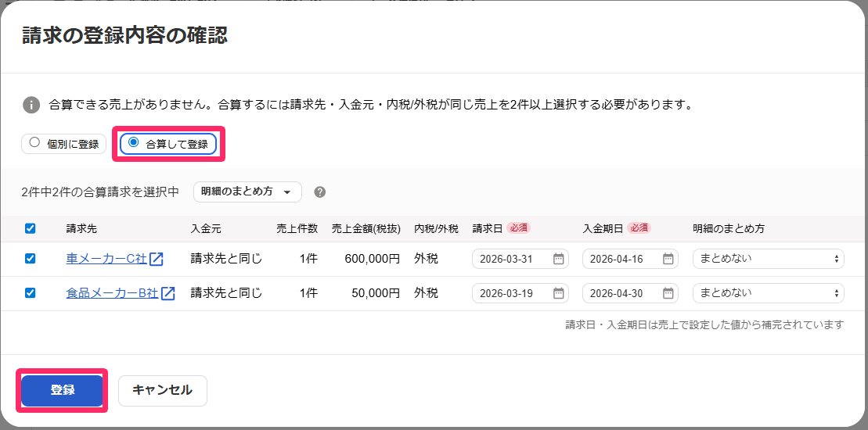Click the 2件中2件の合算請求を選択中 status text

100,192
